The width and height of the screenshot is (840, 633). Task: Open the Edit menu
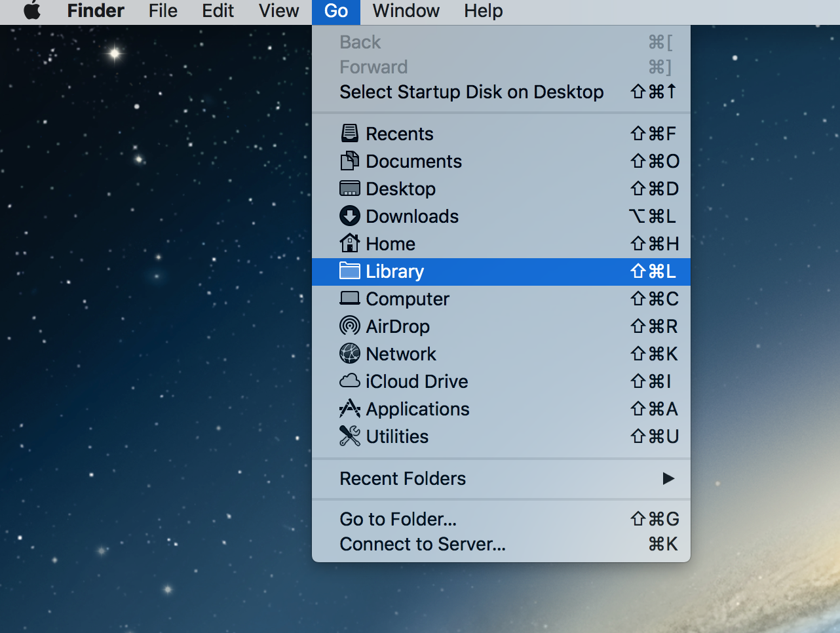tap(218, 11)
